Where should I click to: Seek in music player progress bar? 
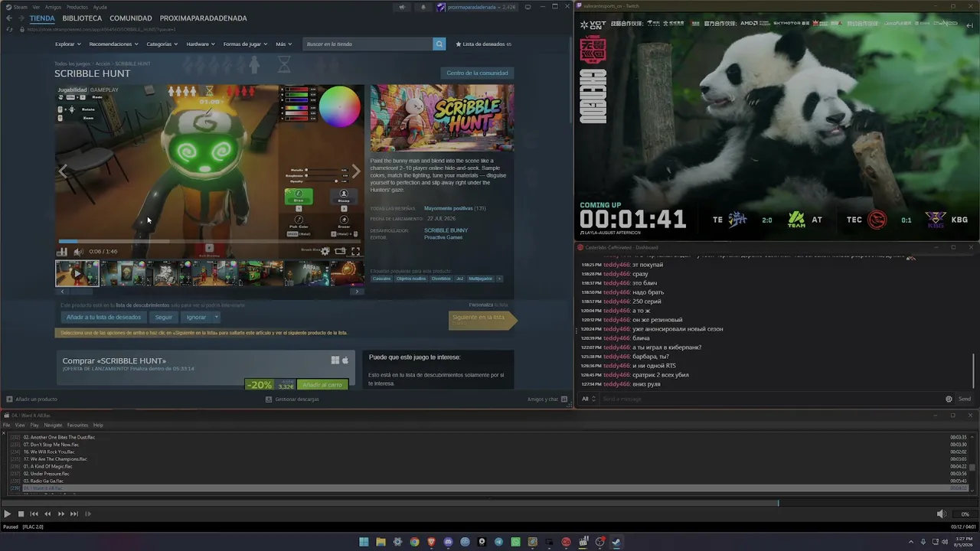pos(490,503)
